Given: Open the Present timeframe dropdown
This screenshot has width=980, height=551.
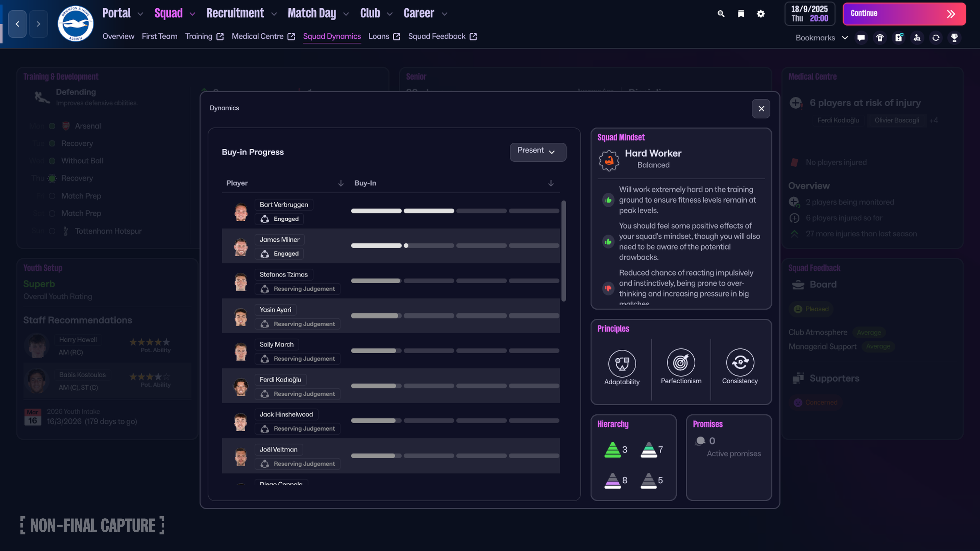Looking at the screenshot, I should (x=537, y=152).
